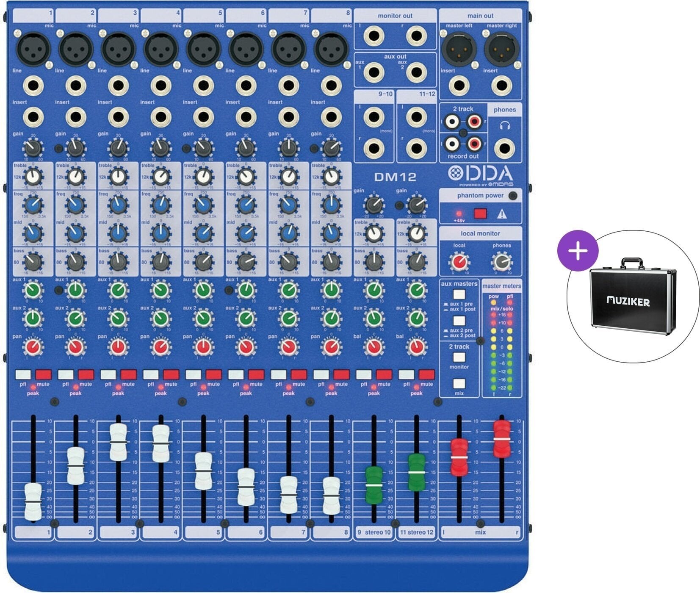The width and height of the screenshot is (700, 593).
Task: Click the channel 5 bass knob
Action: click(x=203, y=262)
